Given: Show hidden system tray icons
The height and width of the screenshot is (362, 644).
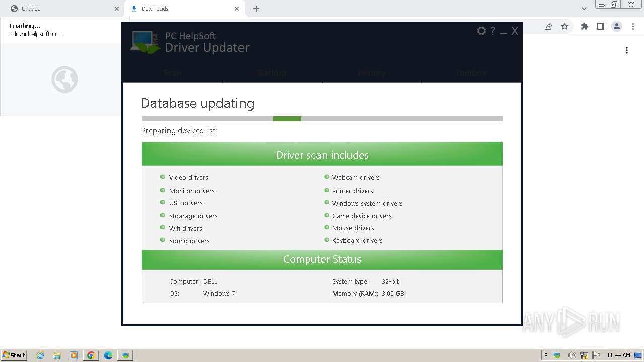Looking at the screenshot, I should point(546,355).
